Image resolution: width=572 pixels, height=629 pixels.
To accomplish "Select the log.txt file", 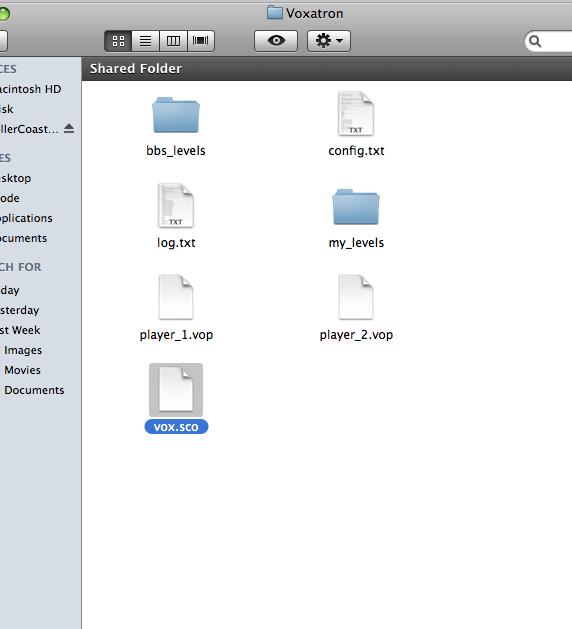I will click(x=176, y=205).
